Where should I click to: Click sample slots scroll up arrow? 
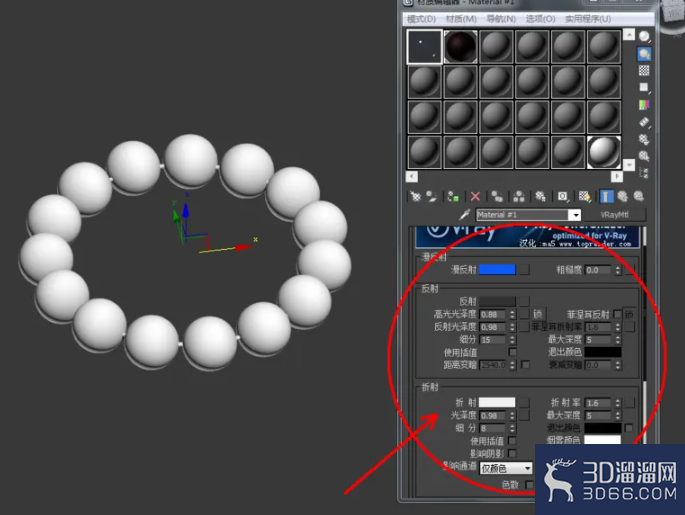coord(629,35)
